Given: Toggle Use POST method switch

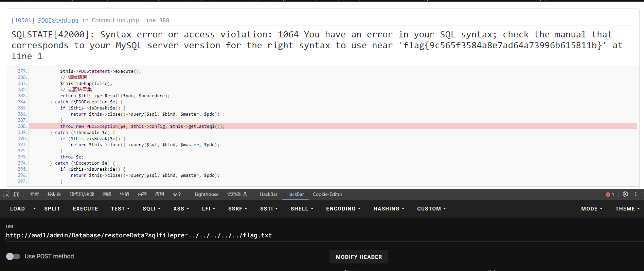Looking at the screenshot, I should [x=13, y=256].
